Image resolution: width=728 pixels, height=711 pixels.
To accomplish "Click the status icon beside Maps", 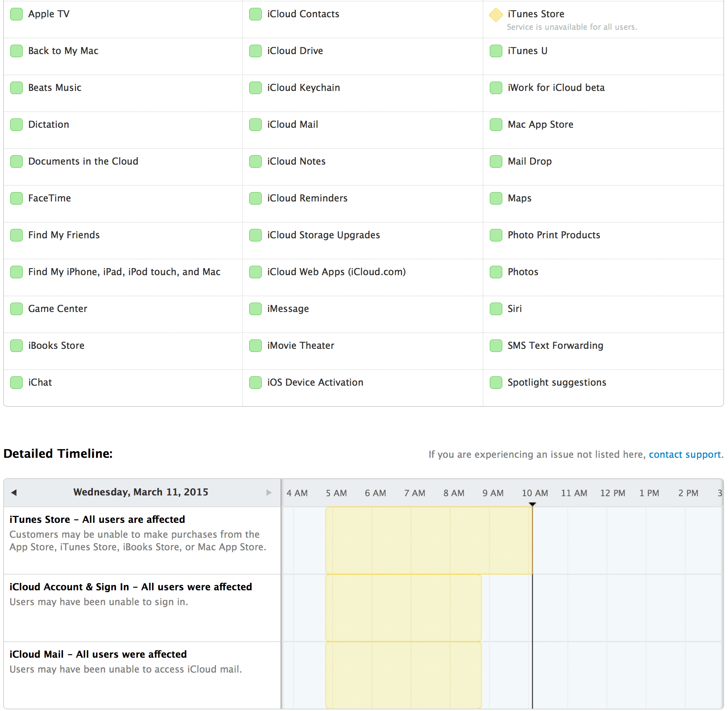I will (x=496, y=198).
